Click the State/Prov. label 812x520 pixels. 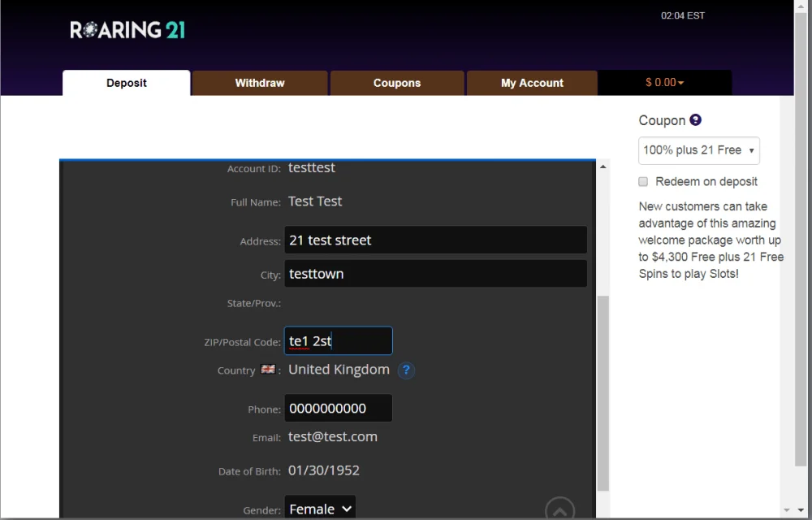[x=253, y=304]
